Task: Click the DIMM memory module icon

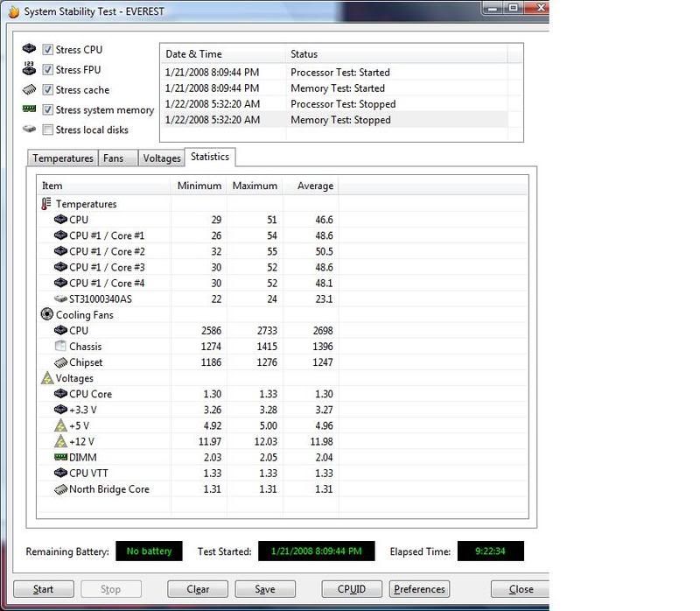Action: (x=60, y=457)
